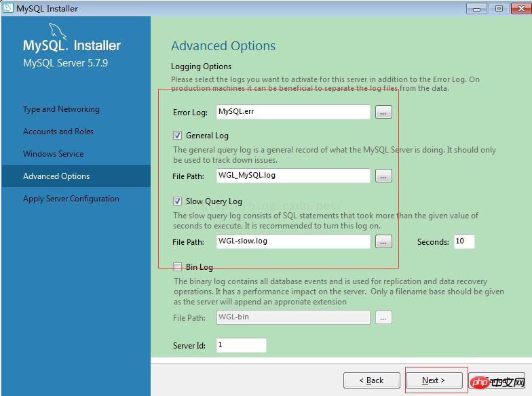Focus Slow Query File Path field WGL-slow.log
The image size is (532, 396).
[x=293, y=241]
